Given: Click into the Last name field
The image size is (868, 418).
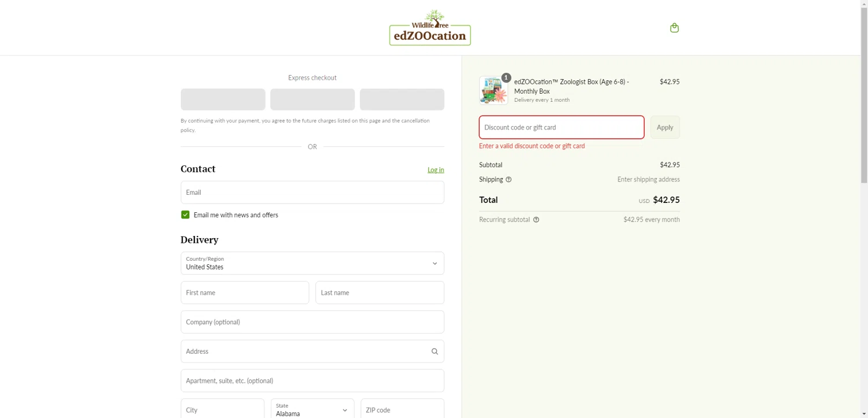Looking at the screenshot, I should pyautogui.click(x=380, y=293).
